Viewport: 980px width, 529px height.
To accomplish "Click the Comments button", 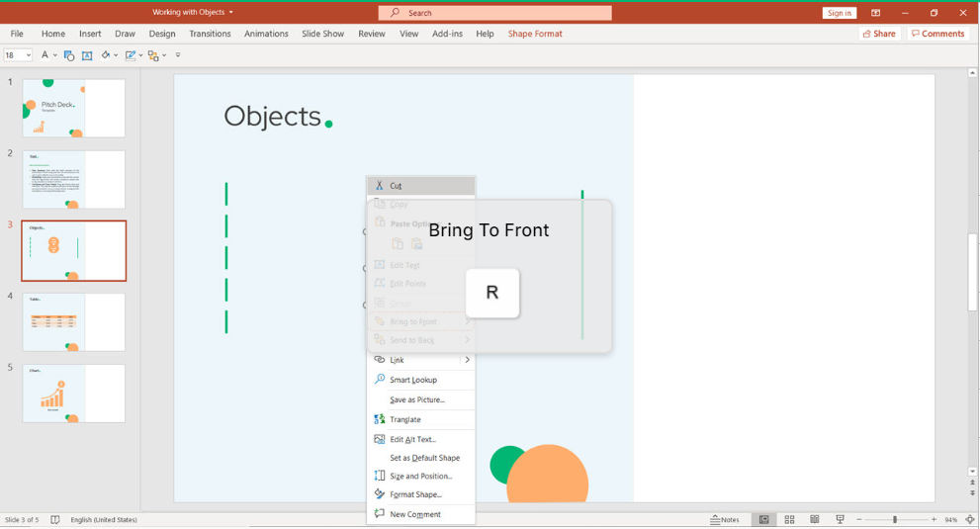I will 938,34.
